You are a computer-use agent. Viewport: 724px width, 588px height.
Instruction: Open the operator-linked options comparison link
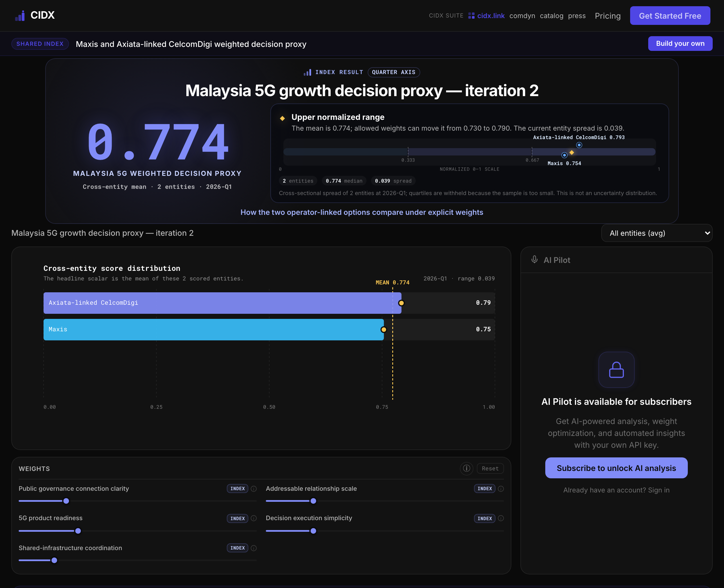[361, 212]
